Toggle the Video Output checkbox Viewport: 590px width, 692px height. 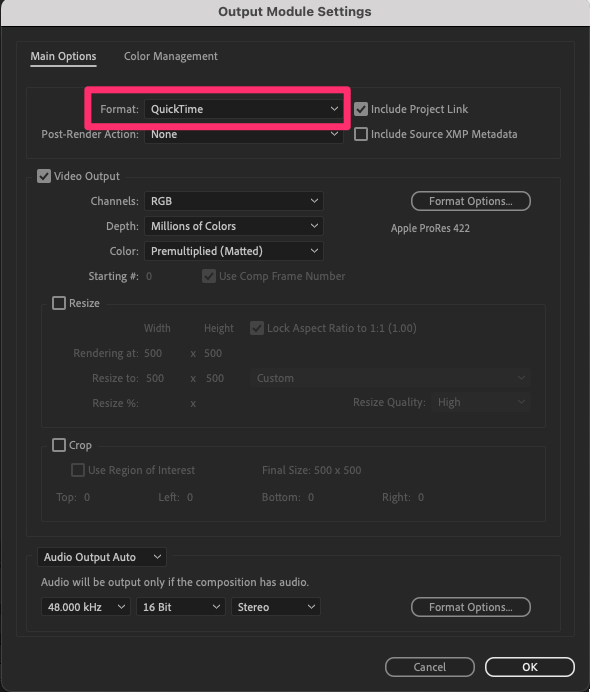[x=44, y=176]
